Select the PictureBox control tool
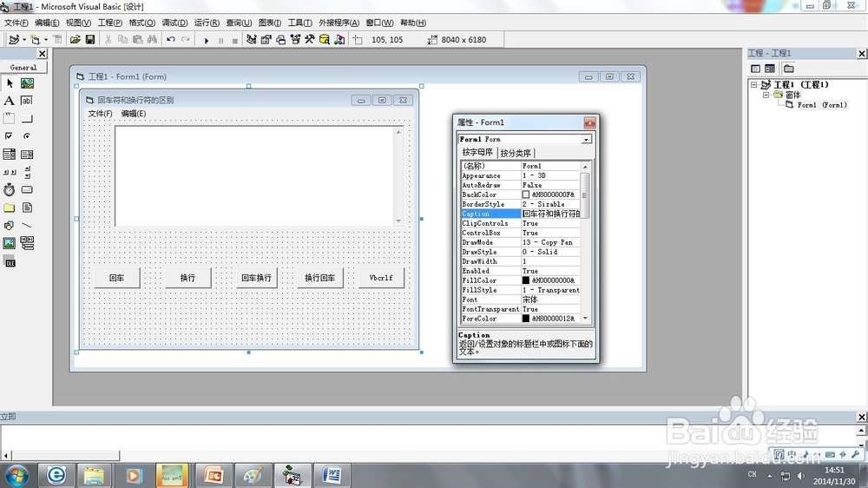The width and height of the screenshot is (868, 488). click(27, 83)
